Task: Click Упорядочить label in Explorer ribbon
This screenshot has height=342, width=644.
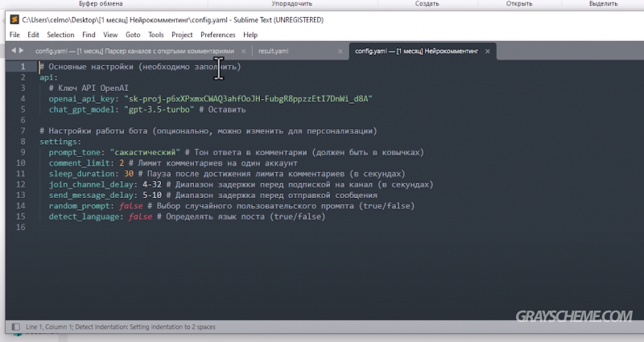Action: 292,4
